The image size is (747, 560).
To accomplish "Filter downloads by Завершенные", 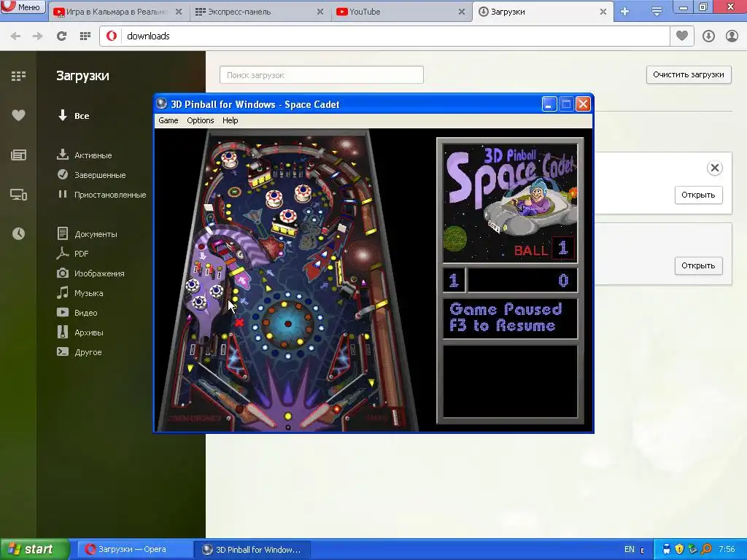I will [91, 175].
